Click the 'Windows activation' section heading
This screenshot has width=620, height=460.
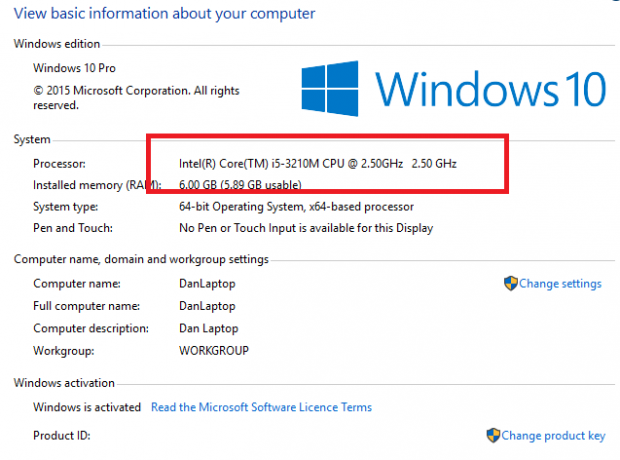point(64,383)
